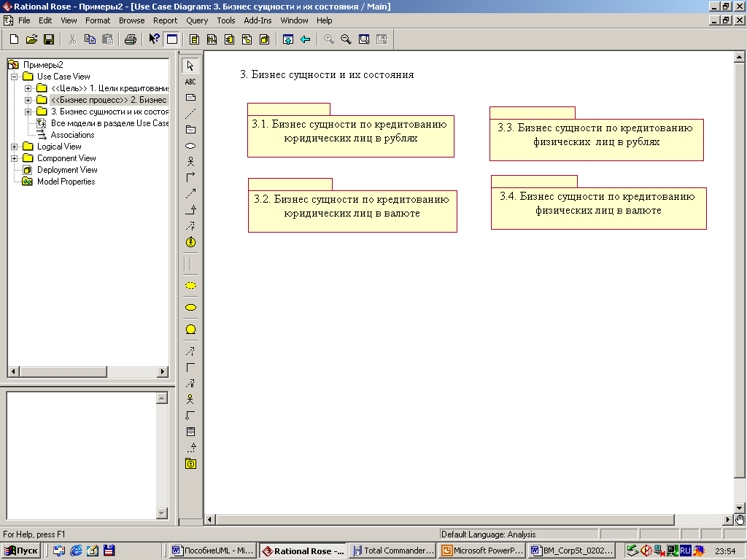Pick the Selection arrow tool in the toolbox
Screen dimensions: 747x560
pos(190,66)
